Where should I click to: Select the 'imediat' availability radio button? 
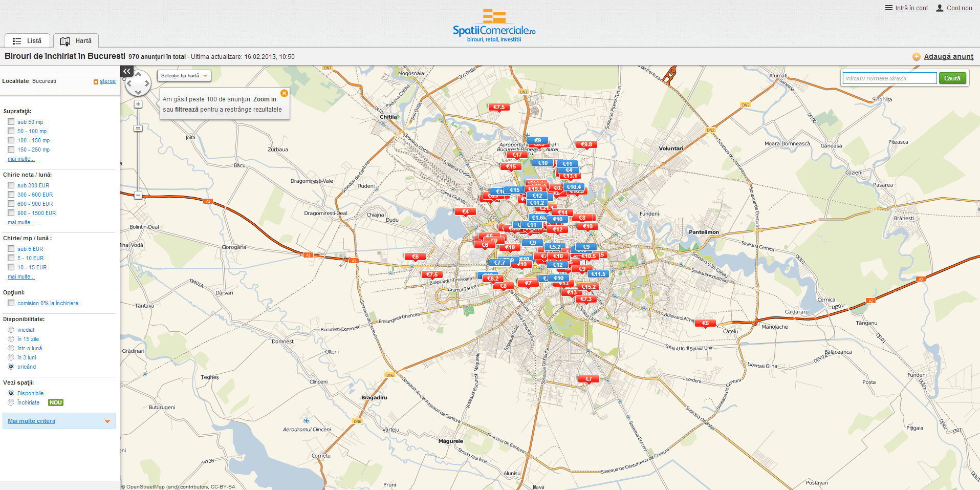[x=11, y=330]
